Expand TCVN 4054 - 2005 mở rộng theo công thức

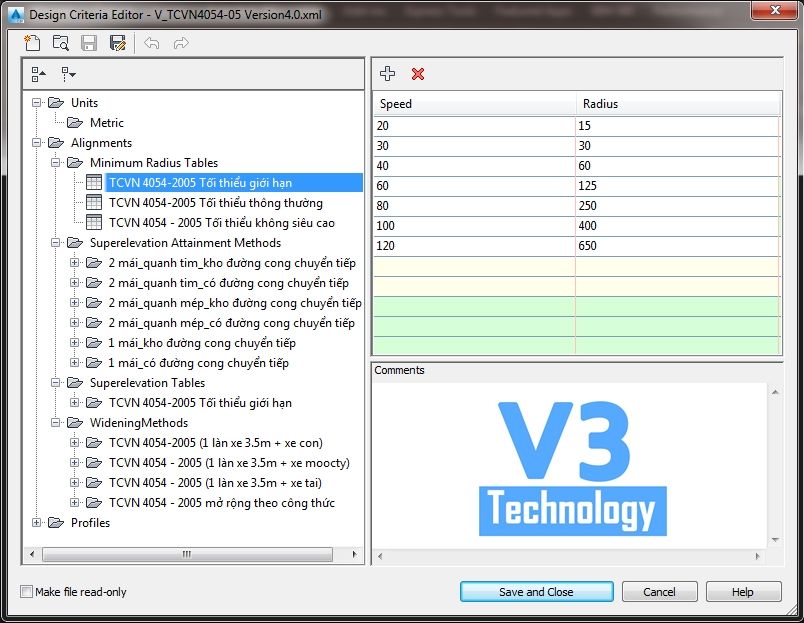point(74,503)
